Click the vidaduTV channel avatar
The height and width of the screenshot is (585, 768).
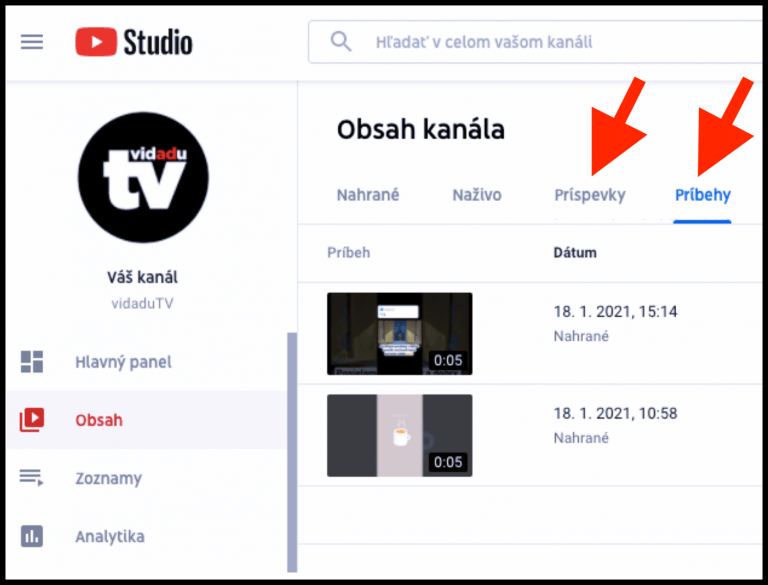[143, 178]
